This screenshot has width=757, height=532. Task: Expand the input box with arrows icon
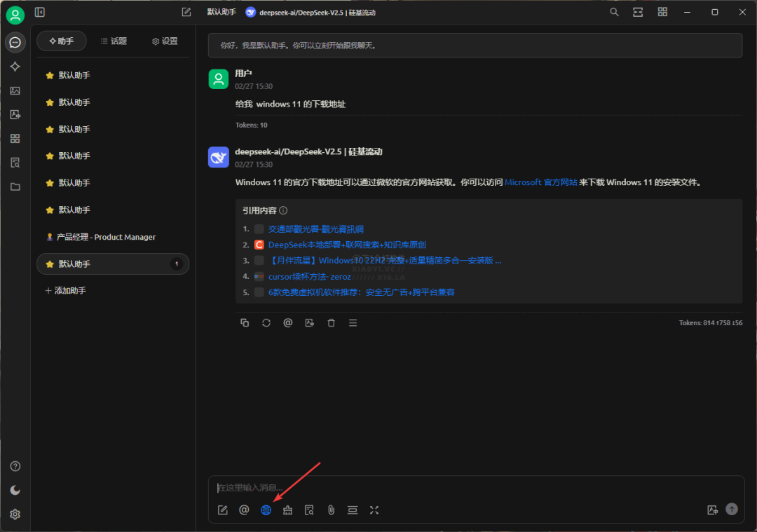[374, 510]
